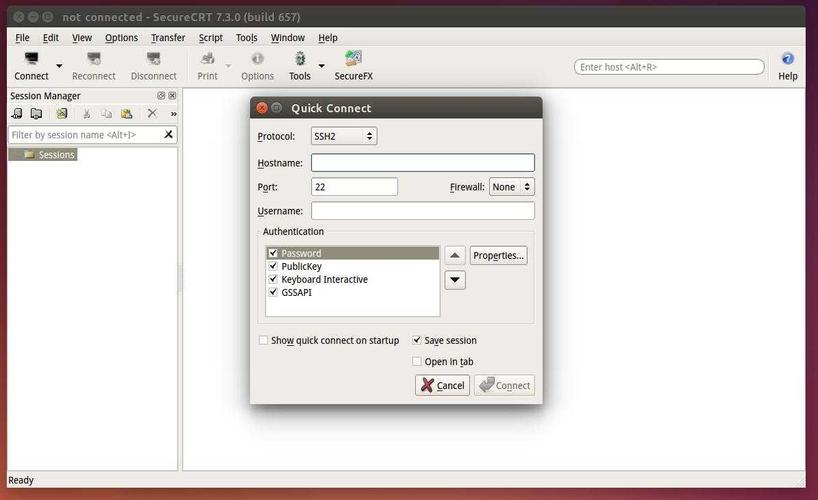Viewport: 818px width, 500px height.
Task: Move authentication method up with arrow
Action: pos(455,255)
